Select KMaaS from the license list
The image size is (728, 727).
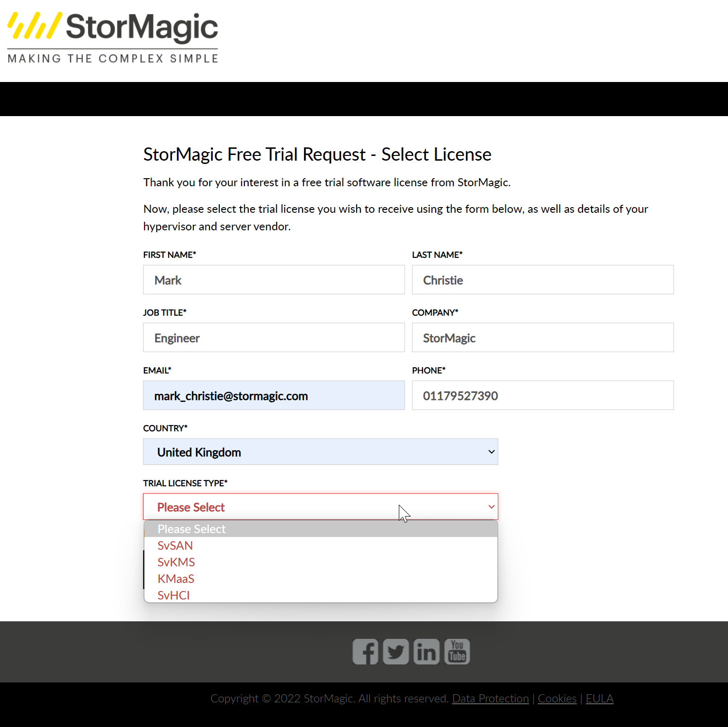[x=321, y=579]
